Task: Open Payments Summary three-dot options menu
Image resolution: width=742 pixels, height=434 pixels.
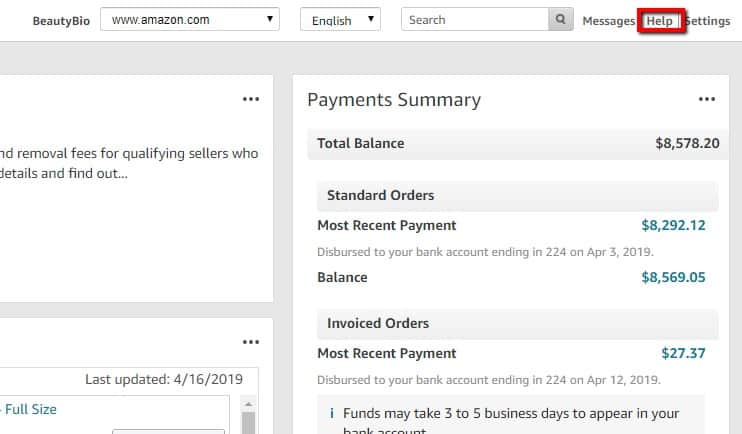Action: 707,99
